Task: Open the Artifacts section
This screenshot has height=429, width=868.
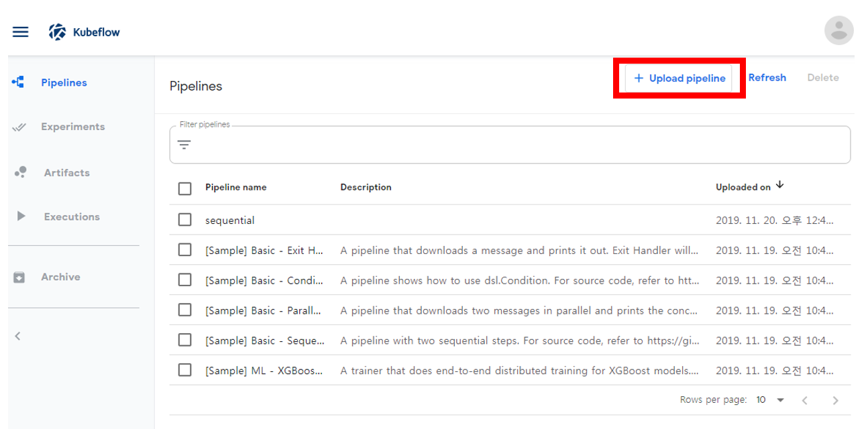Action: click(x=66, y=172)
